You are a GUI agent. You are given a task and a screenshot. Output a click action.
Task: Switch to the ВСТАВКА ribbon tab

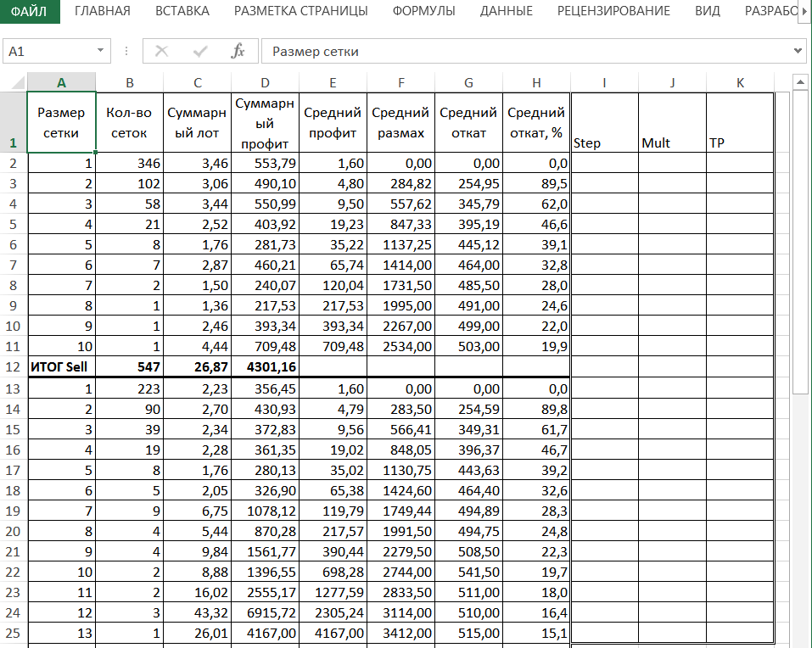182,11
